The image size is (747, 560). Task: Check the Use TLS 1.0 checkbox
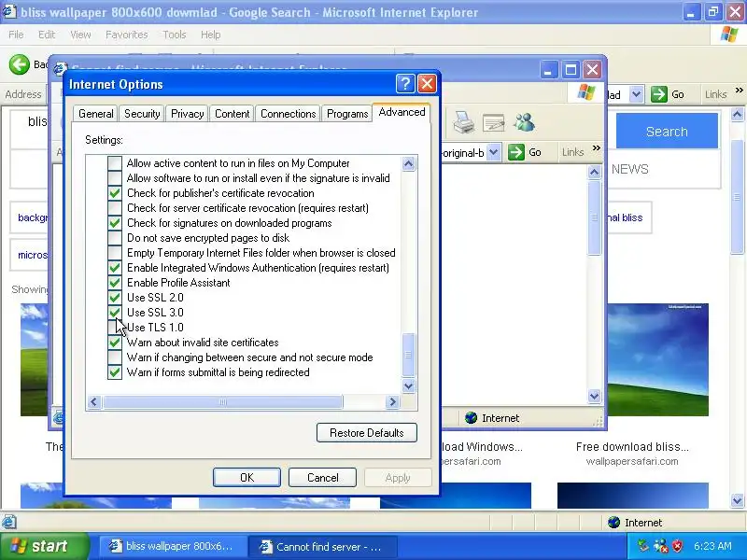click(114, 328)
